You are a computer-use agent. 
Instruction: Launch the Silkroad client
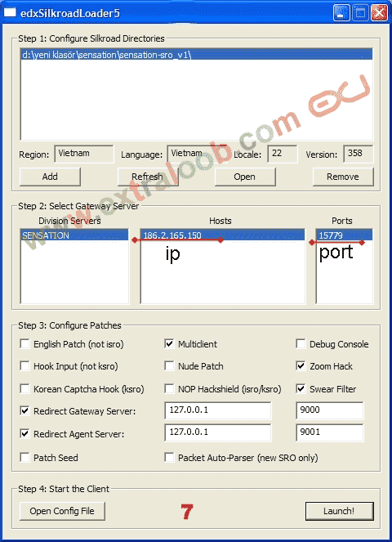pos(339,511)
